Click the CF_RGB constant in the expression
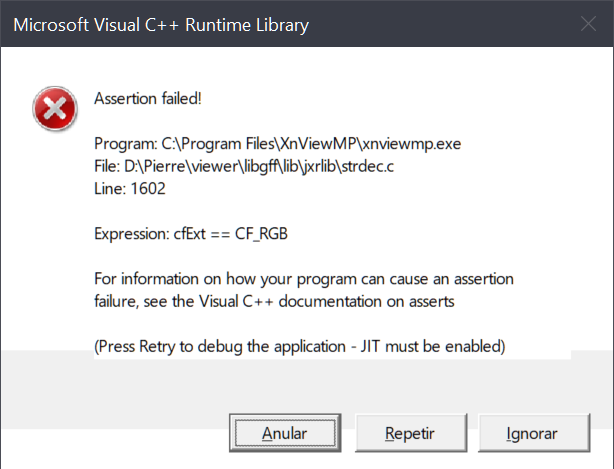The image size is (614, 469). click(x=261, y=234)
